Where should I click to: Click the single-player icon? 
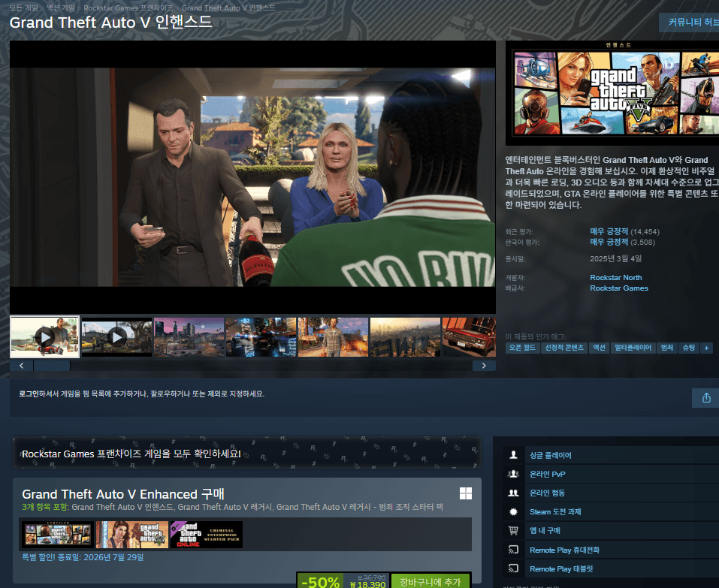pyautogui.click(x=513, y=455)
